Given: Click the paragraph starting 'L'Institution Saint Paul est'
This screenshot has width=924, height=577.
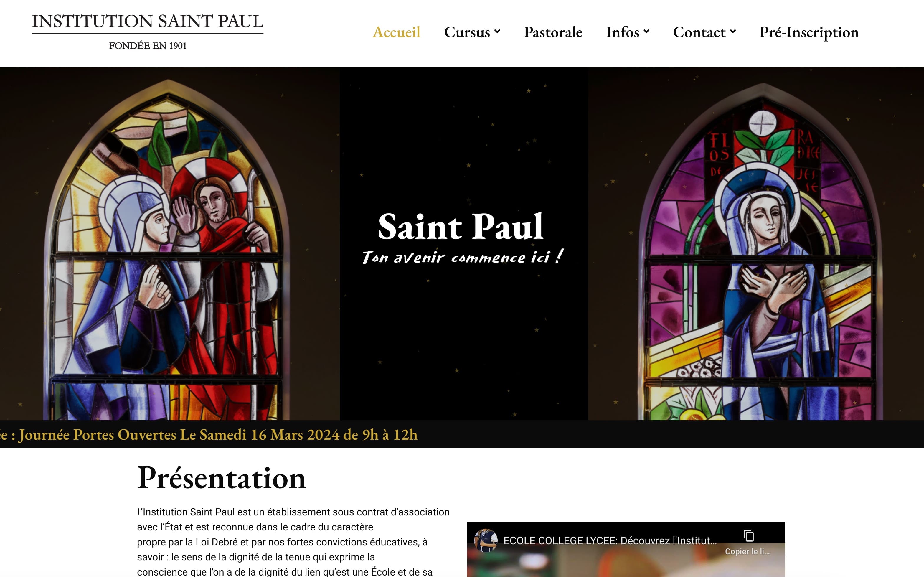Looking at the screenshot, I should point(293,542).
